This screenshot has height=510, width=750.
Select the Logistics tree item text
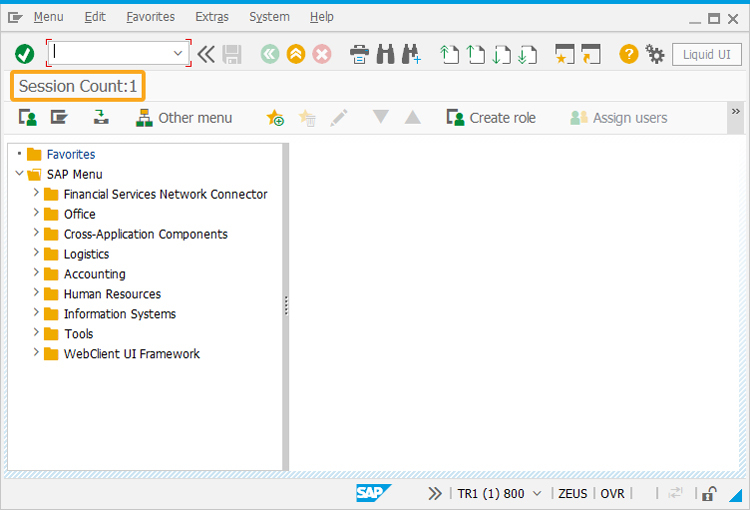point(87,254)
